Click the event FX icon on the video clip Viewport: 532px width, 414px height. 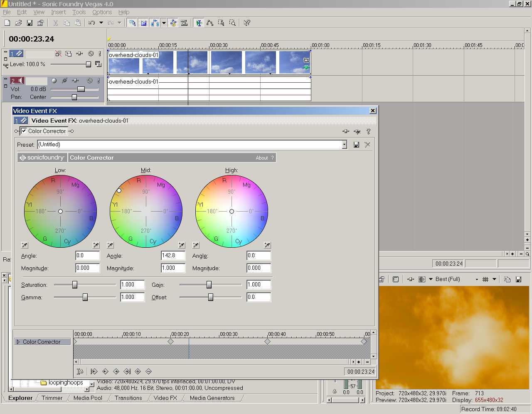pos(306,67)
